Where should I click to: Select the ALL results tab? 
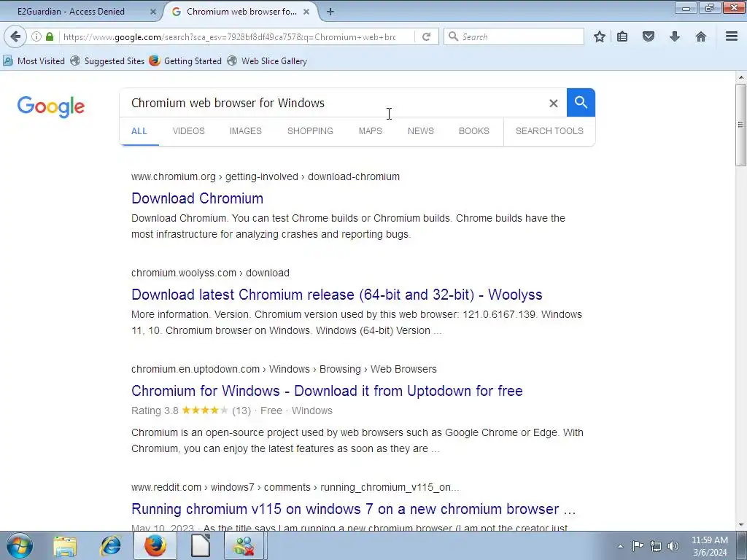coord(139,131)
